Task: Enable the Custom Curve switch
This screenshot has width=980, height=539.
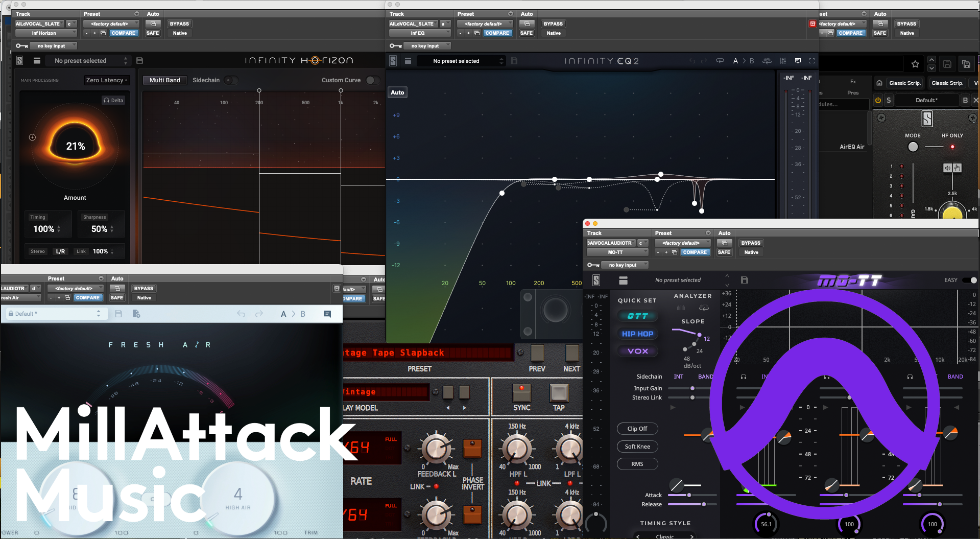Action: coord(372,80)
